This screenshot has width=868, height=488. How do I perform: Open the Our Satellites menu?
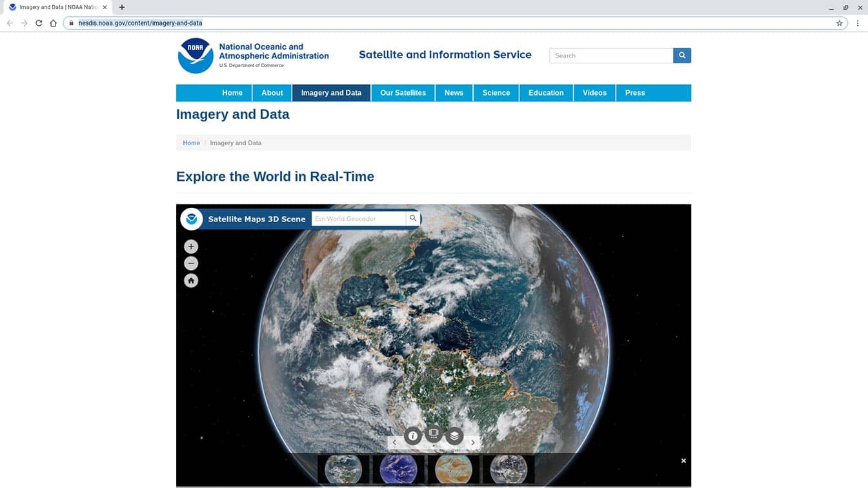pyautogui.click(x=403, y=93)
